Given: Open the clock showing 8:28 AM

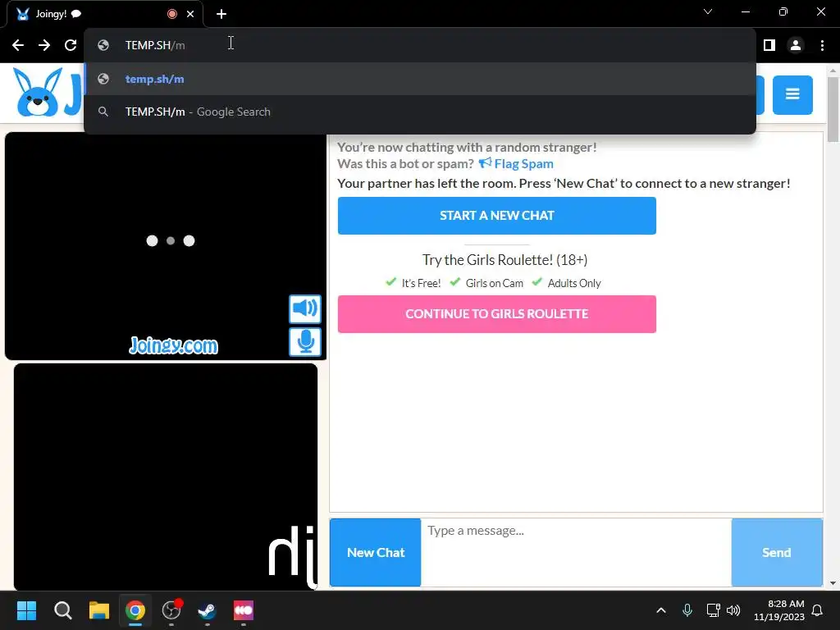Looking at the screenshot, I should tap(779, 610).
